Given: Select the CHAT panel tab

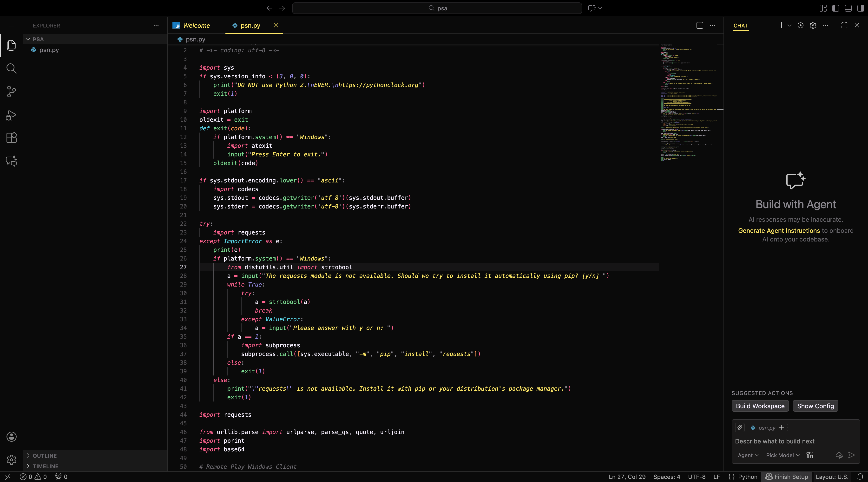Looking at the screenshot, I should pos(741,26).
